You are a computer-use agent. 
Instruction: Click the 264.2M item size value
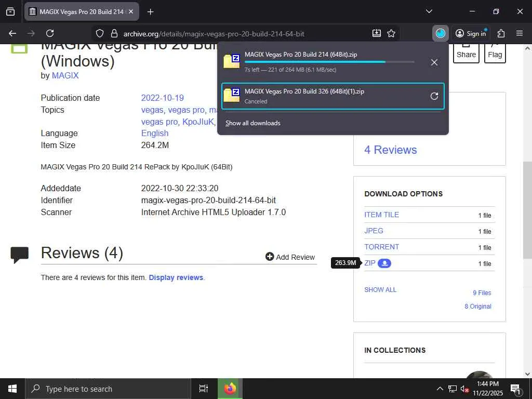pyautogui.click(x=155, y=145)
